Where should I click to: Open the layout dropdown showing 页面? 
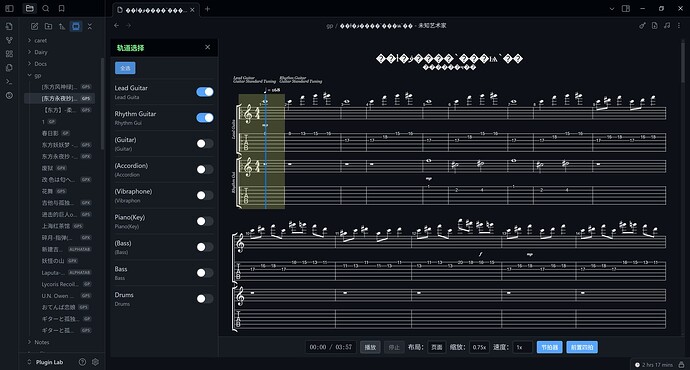[437, 347]
